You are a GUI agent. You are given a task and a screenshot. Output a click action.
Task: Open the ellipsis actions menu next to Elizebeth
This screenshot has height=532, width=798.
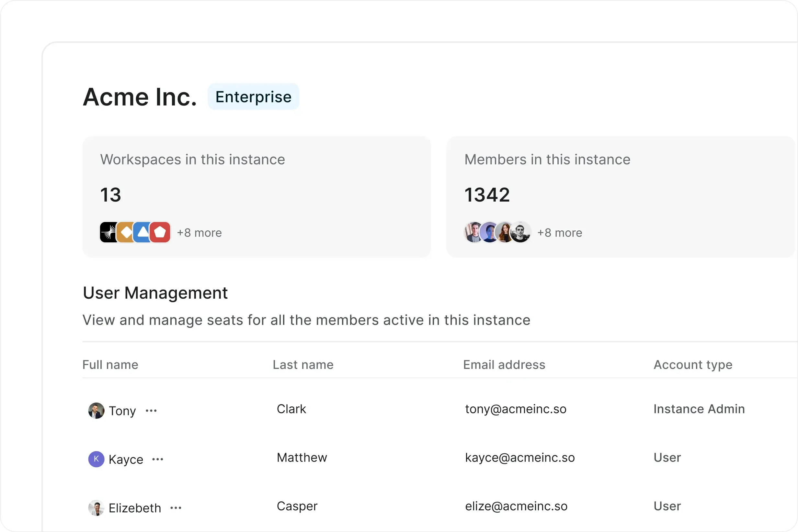click(176, 508)
